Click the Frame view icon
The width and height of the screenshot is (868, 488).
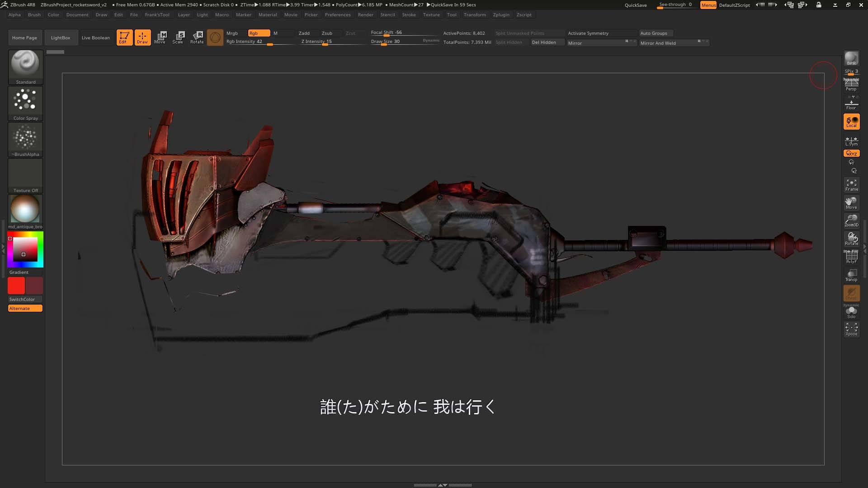tap(851, 185)
